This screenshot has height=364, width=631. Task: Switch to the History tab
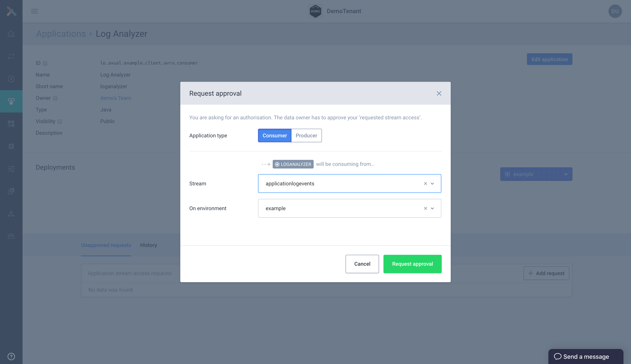(x=149, y=245)
